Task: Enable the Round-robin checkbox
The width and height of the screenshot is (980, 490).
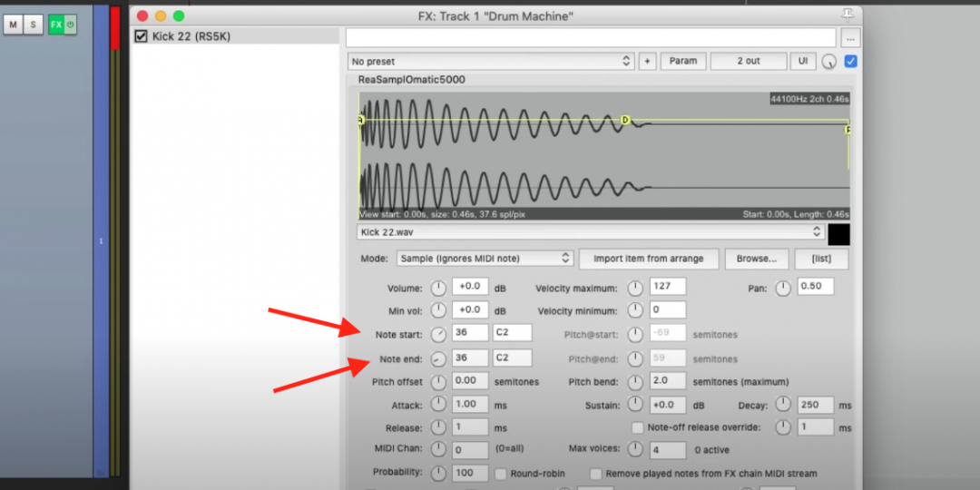Action: click(501, 474)
